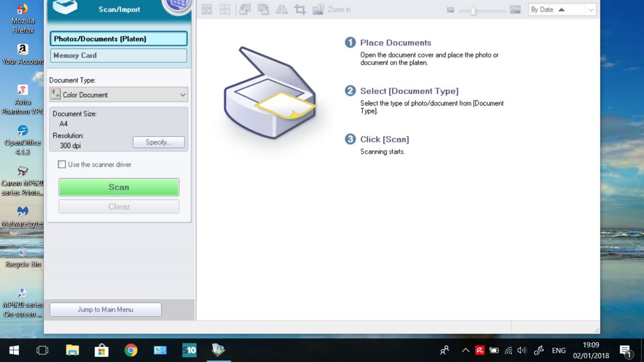Rotate image left using toolbar icon

click(x=245, y=10)
